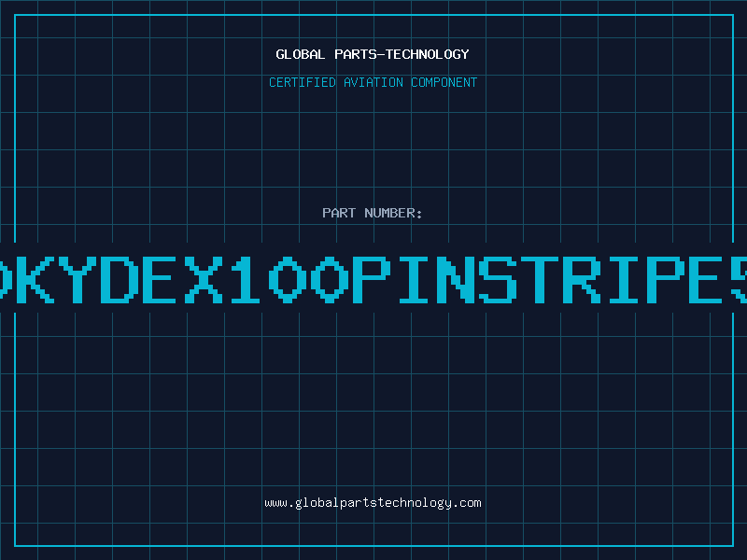Click the PART NUMBER: label
Image resolution: width=747 pixels, height=560 pixels.
(373, 213)
